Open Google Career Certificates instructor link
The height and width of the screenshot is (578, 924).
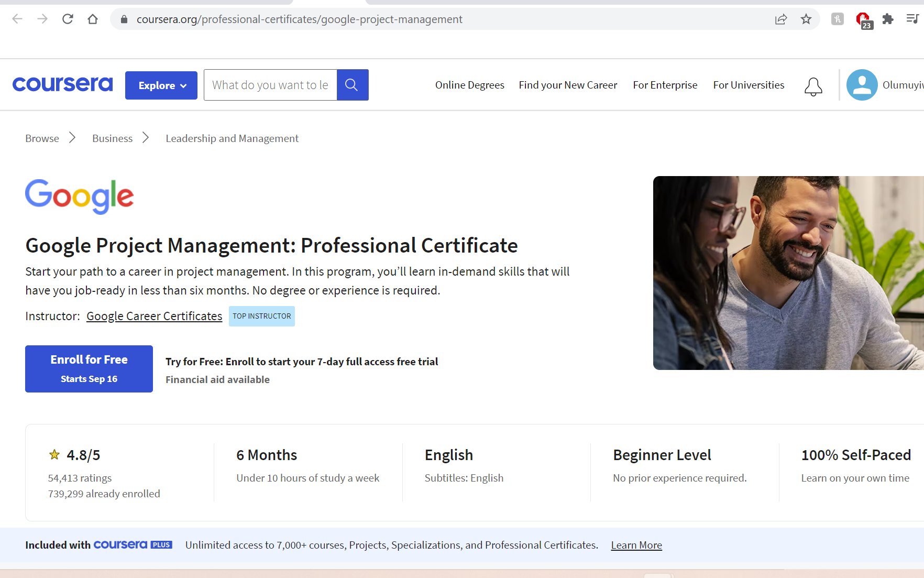pos(154,316)
